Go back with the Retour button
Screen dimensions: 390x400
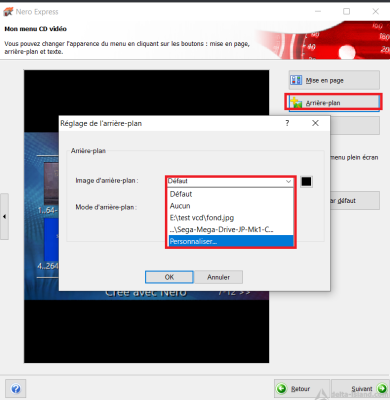click(x=301, y=389)
